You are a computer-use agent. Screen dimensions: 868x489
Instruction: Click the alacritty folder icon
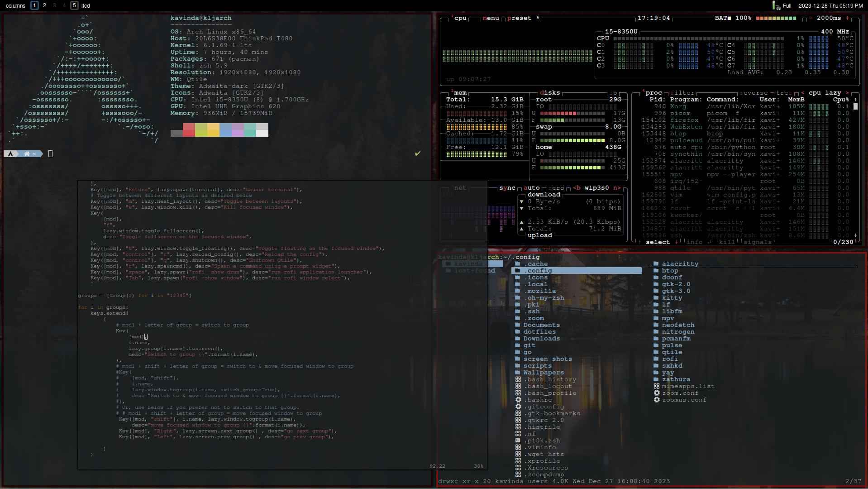point(656,264)
